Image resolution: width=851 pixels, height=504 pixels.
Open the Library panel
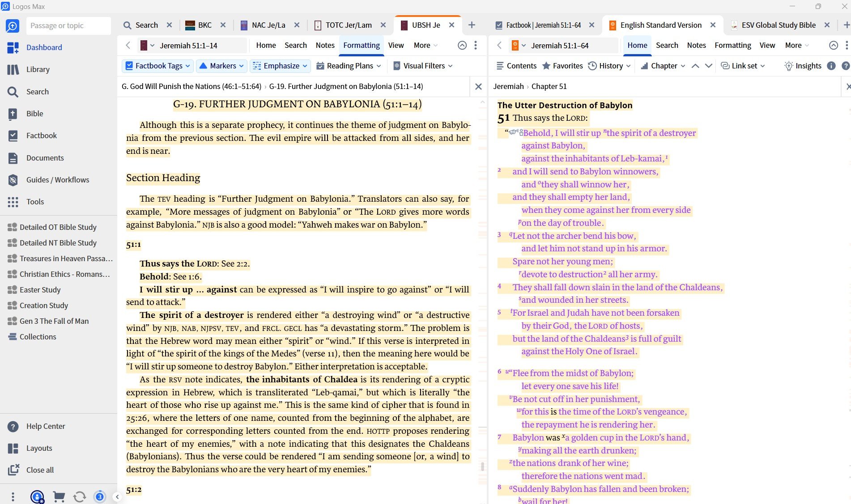tap(38, 69)
